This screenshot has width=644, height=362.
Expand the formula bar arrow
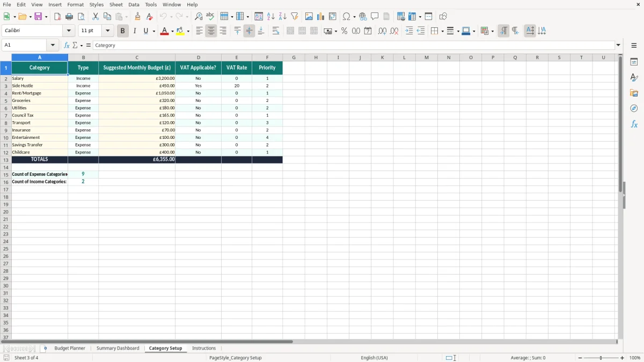(618, 45)
